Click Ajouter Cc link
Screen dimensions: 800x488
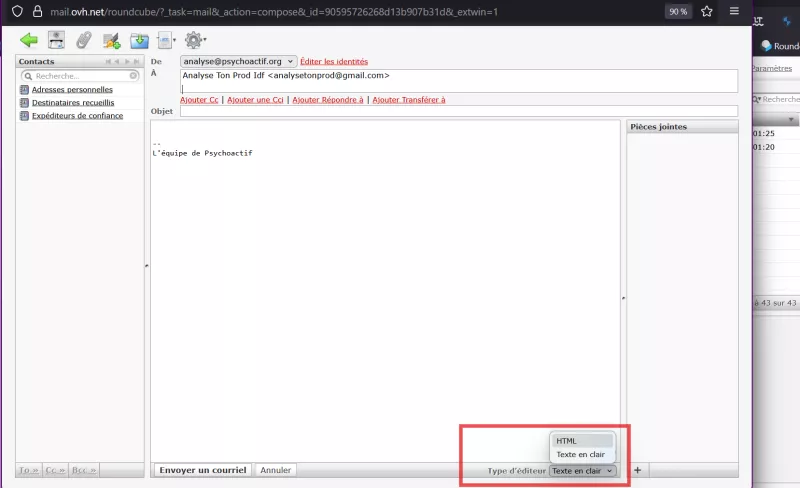199,100
